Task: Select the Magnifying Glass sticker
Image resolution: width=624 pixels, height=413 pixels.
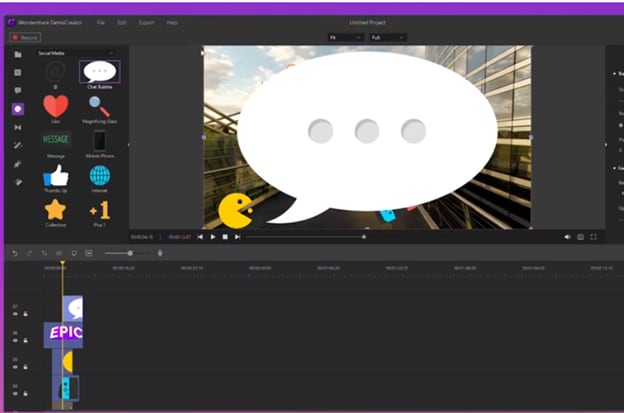Action: (99, 107)
